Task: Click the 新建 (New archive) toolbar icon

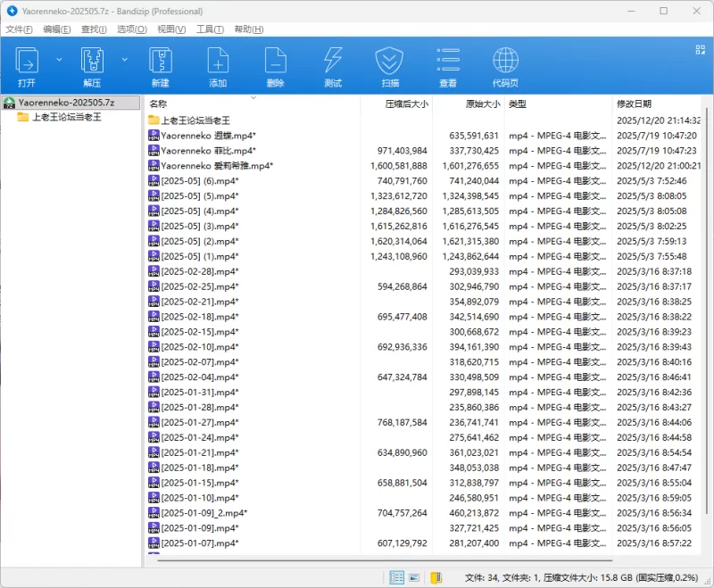Action: coord(160,62)
